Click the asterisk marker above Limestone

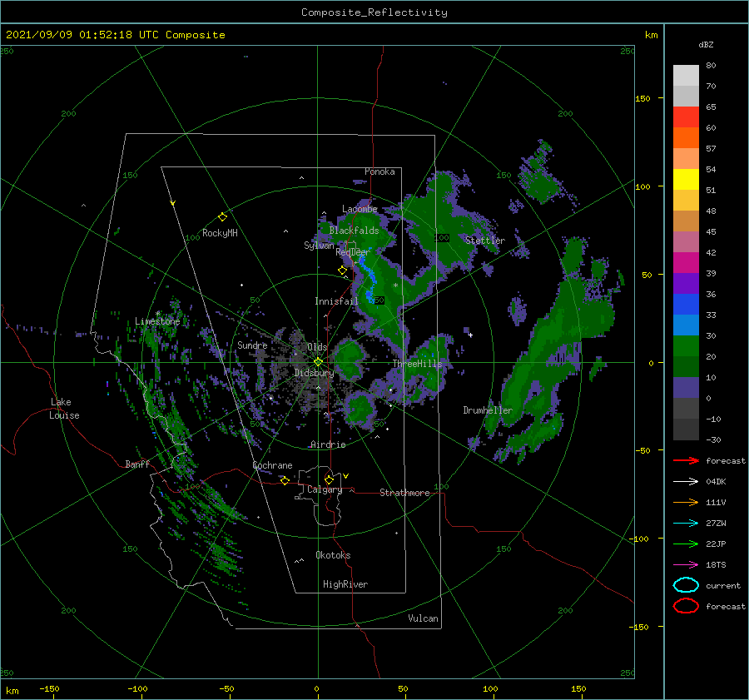point(157,314)
